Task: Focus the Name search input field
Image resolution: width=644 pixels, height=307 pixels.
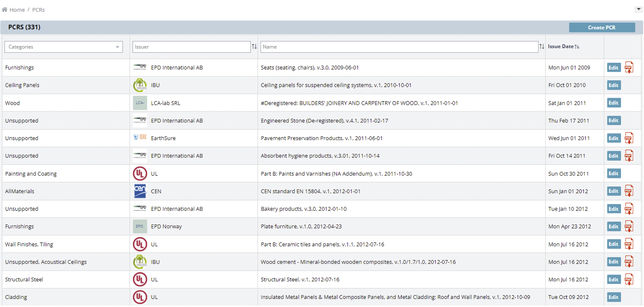Action: [x=399, y=47]
